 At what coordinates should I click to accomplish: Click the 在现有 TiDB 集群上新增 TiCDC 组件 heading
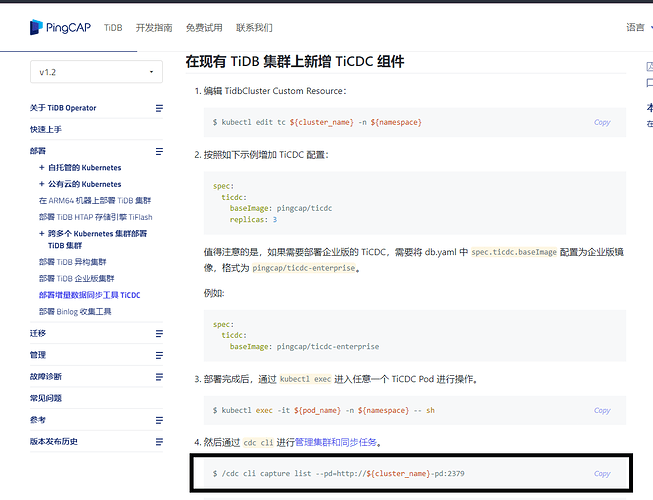coord(295,62)
